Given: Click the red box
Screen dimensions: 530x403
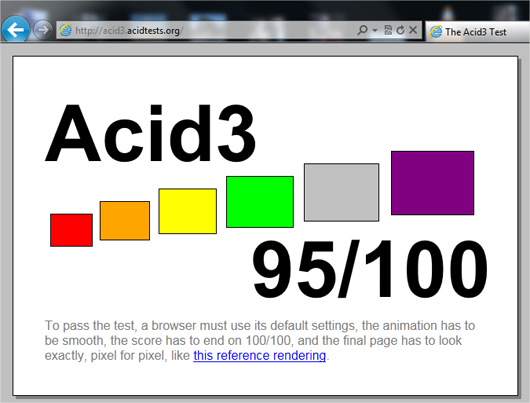Looking at the screenshot, I should pos(71,230).
